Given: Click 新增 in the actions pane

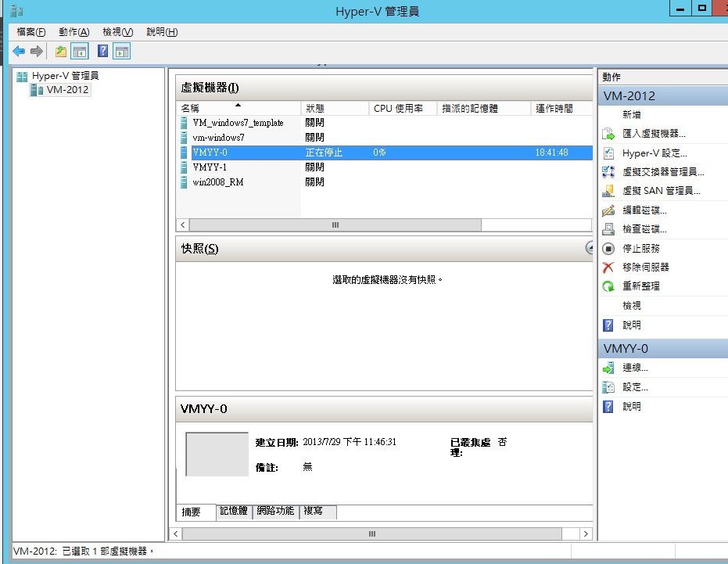Looking at the screenshot, I should (x=632, y=115).
